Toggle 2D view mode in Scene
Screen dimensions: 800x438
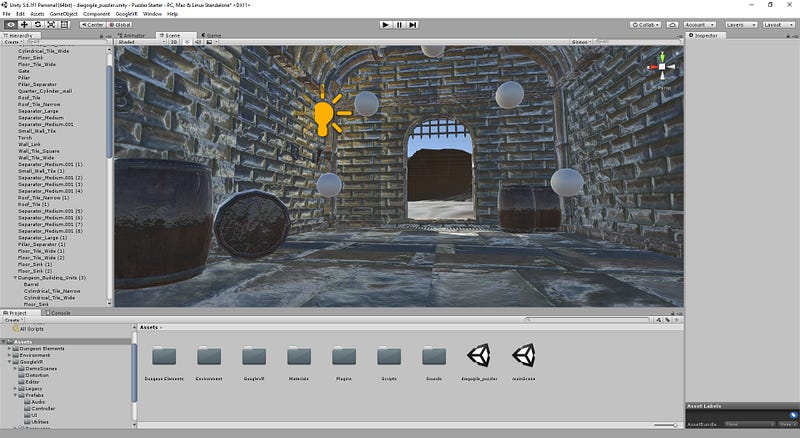coord(173,43)
